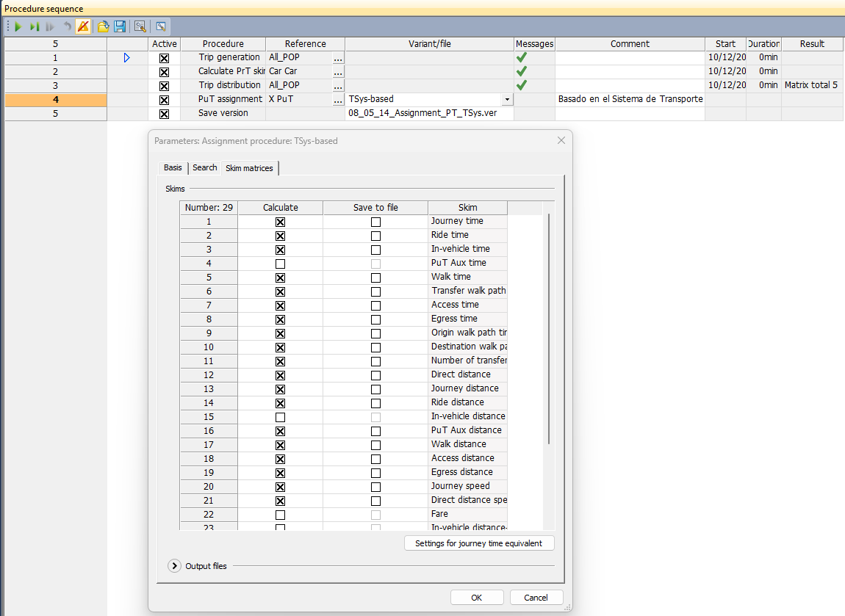Enable Calculate for PuT Aux time skim

(280, 264)
